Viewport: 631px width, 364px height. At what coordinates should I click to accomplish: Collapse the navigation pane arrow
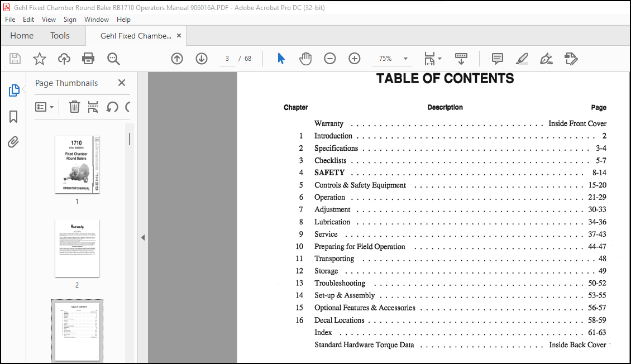tap(143, 238)
